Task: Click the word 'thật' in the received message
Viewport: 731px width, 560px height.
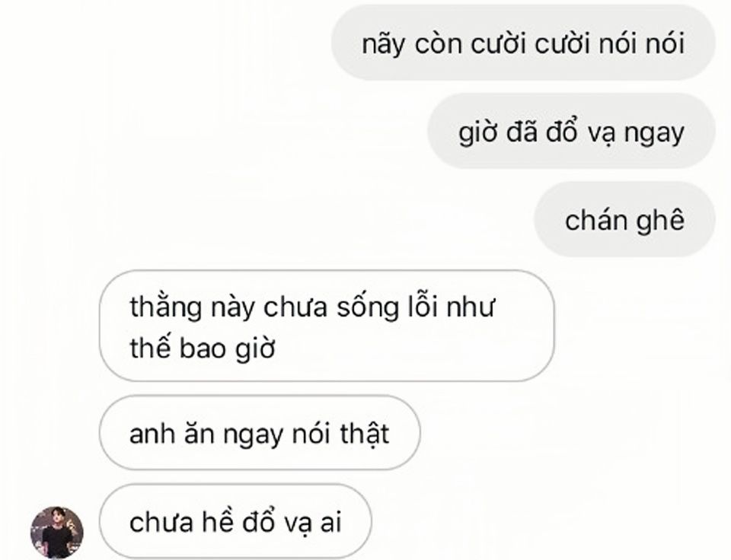Action: [365, 434]
